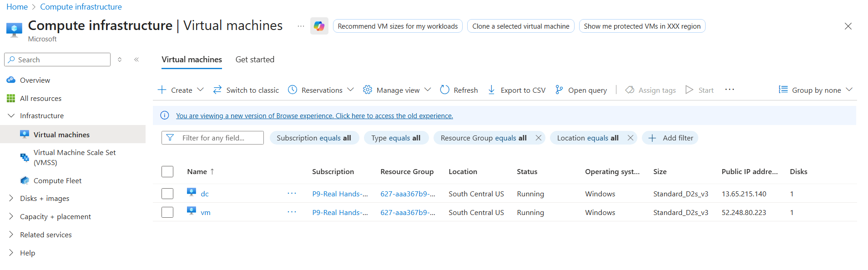Click Export to CSV
Image resolution: width=868 pixels, height=270 pixels.
click(x=516, y=90)
